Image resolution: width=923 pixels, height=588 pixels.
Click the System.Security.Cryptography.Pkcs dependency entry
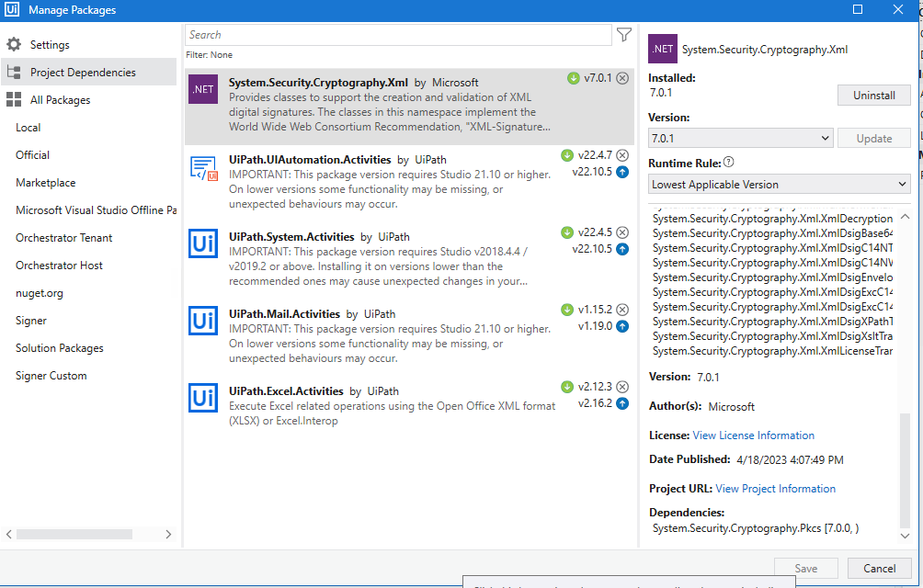756,528
